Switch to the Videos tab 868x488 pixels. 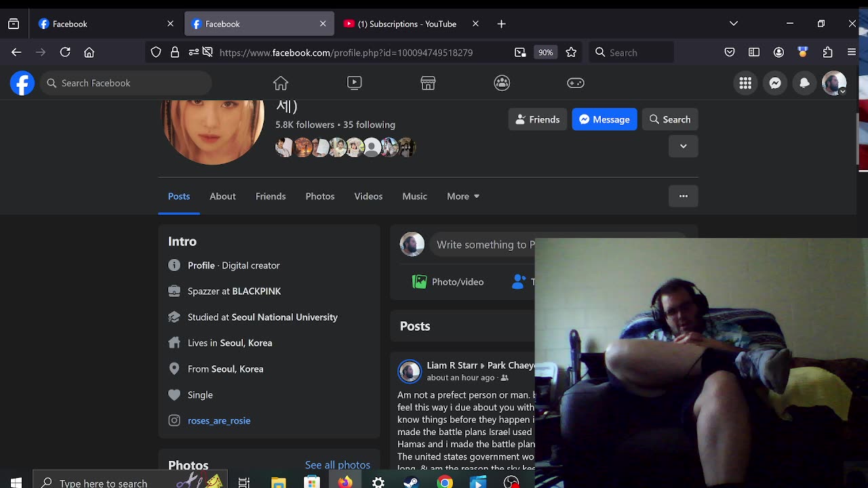(x=368, y=196)
